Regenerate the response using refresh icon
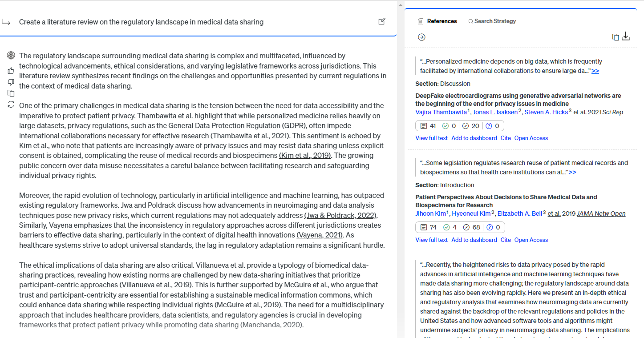Viewport: 644px width, 338px height. coord(11,104)
